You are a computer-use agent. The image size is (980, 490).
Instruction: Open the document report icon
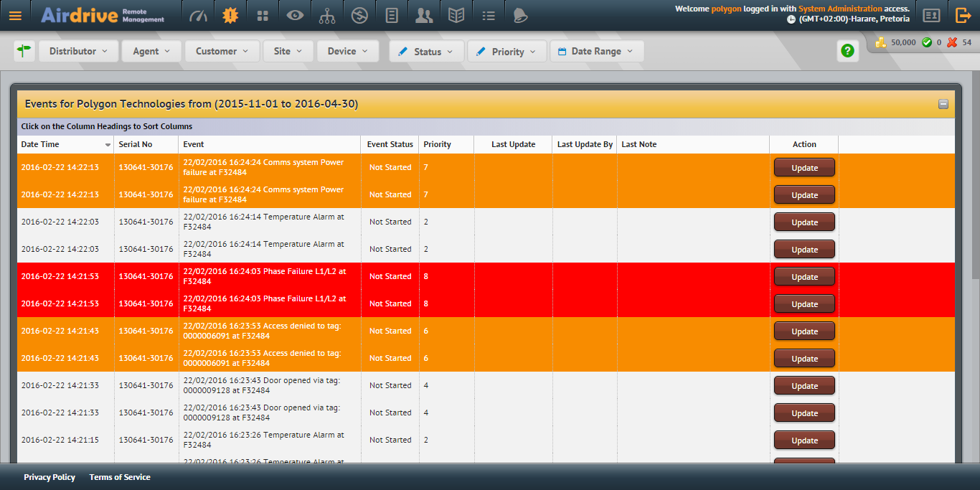coord(392,15)
